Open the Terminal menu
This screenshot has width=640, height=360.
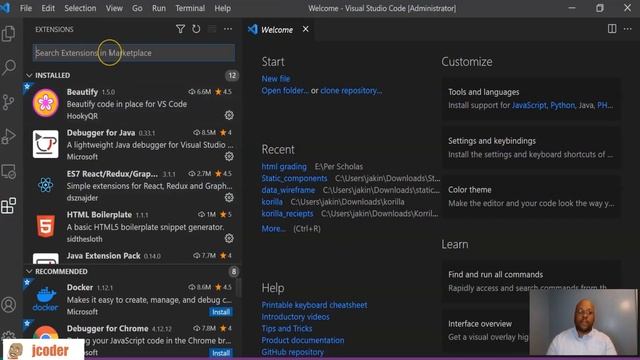190,8
